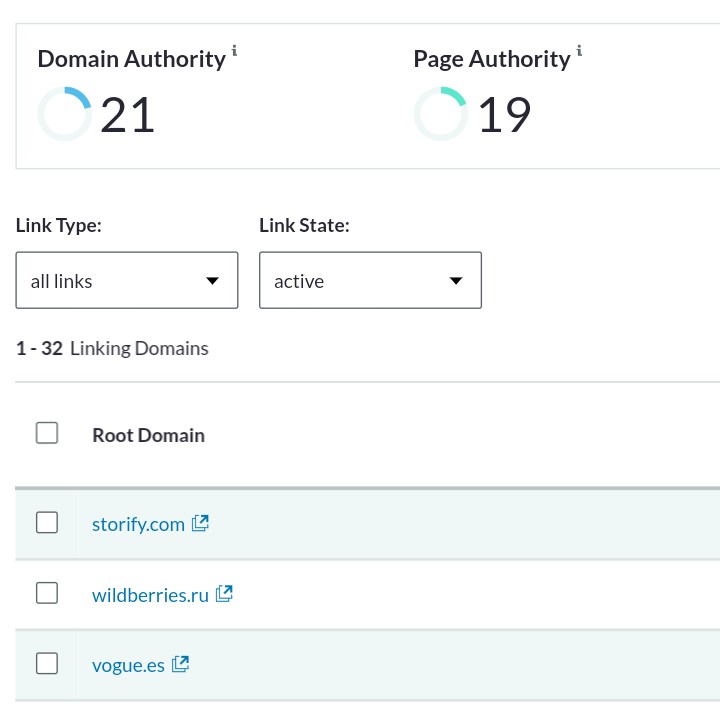Click the 'Link State:' label
The image size is (720, 720).
tap(304, 225)
